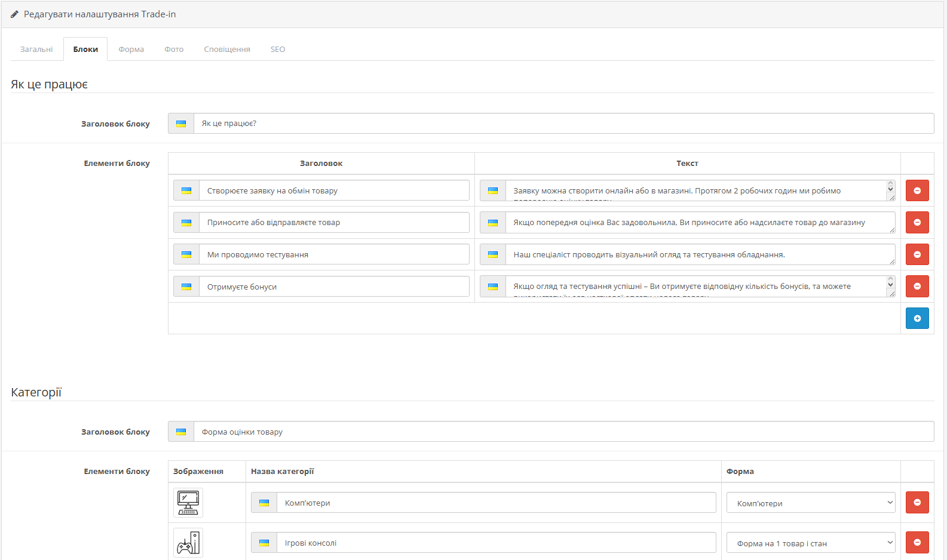Viewport: 947px width, 560px height.
Task: Select the 'Блоки' tab
Action: [x=85, y=49]
